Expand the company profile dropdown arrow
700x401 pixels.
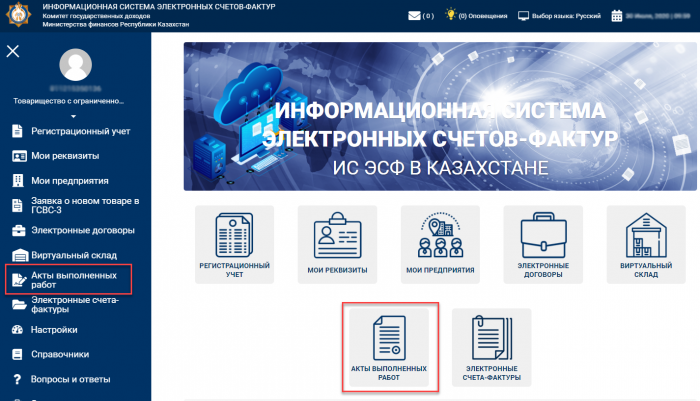point(74,115)
